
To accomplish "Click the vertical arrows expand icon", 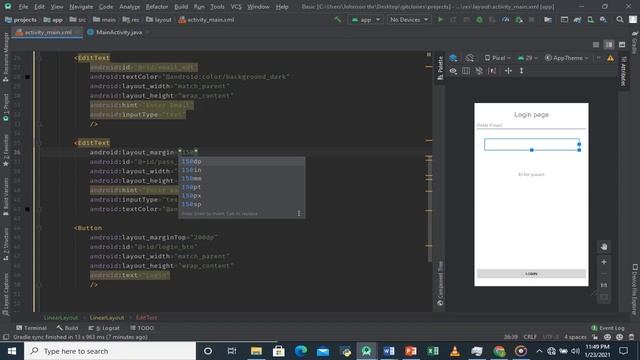I will pos(521,71).
